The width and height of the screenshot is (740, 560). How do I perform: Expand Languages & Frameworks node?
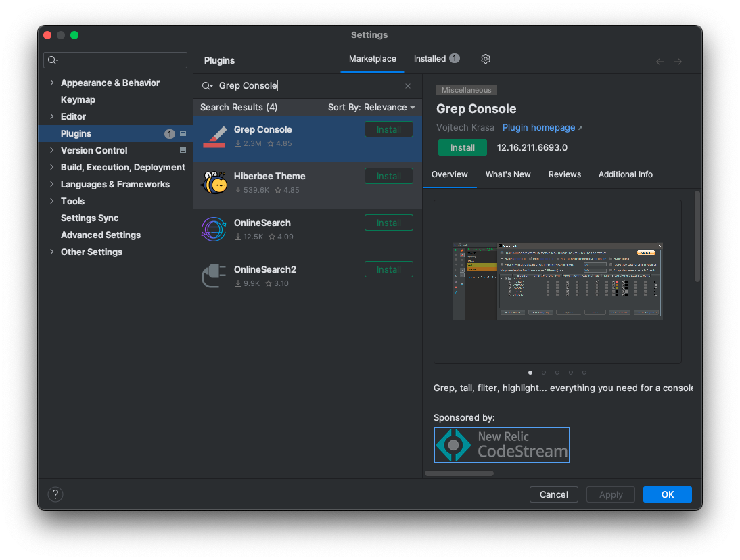tap(52, 184)
